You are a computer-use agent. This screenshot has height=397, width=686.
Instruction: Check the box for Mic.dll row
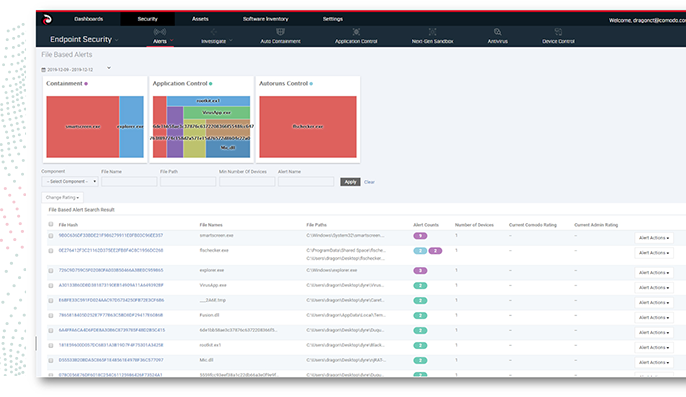51,361
